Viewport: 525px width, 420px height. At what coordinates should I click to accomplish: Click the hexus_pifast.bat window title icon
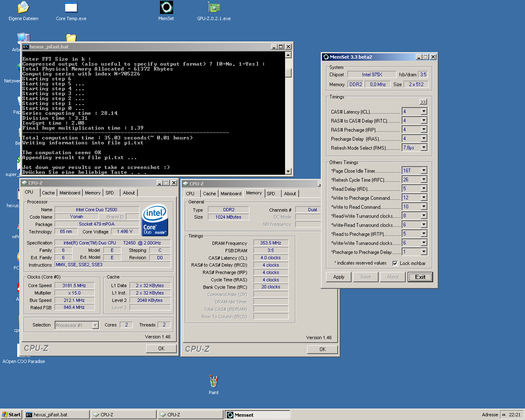point(25,47)
